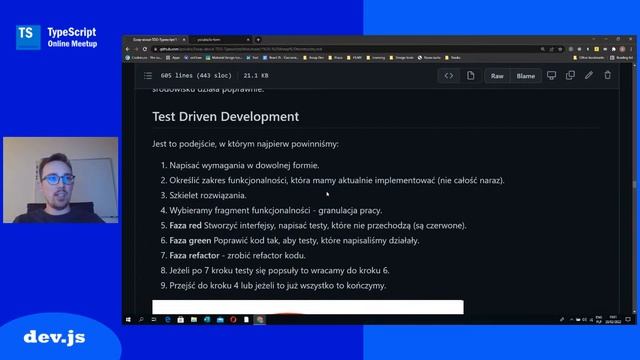
Task: Click the speaker webcam thumbnail
Action: click(x=60, y=180)
